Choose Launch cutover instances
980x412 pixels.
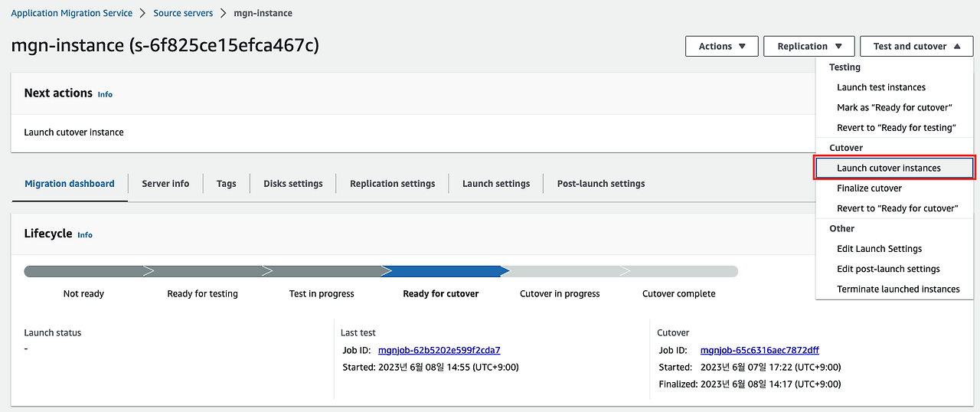[x=894, y=168]
